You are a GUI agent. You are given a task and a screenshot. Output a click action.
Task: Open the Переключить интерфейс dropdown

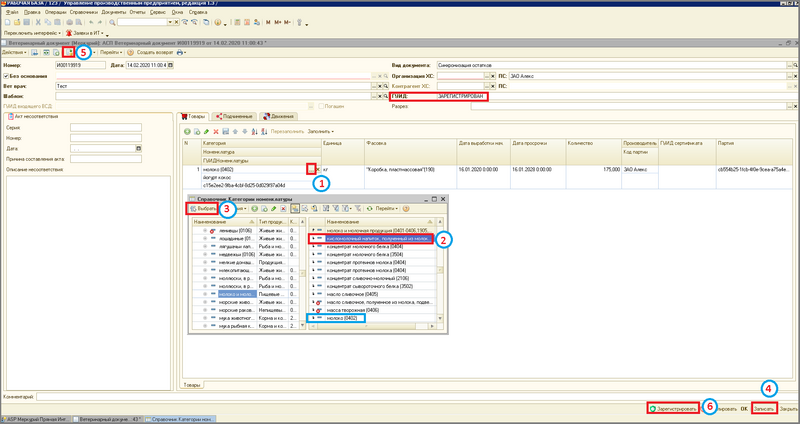point(32,33)
